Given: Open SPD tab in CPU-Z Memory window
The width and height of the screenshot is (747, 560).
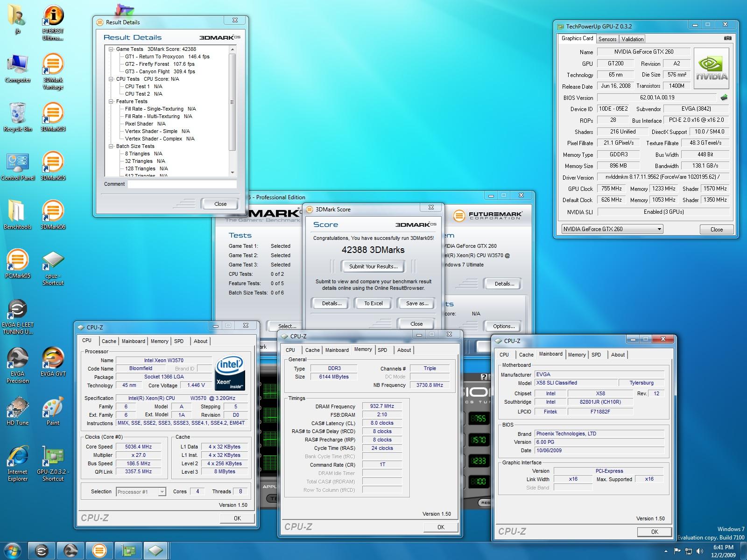Looking at the screenshot, I should [x=382, y=350].
